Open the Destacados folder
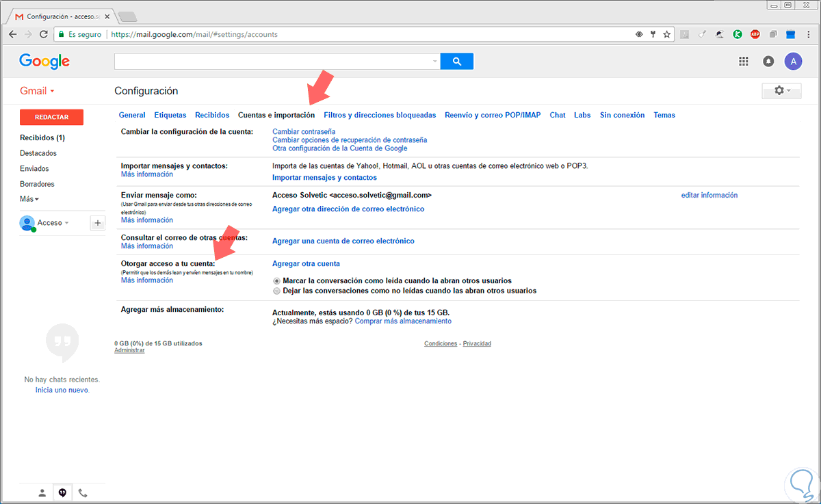Screen dimensions: 821x504 (x=38, y=153)
